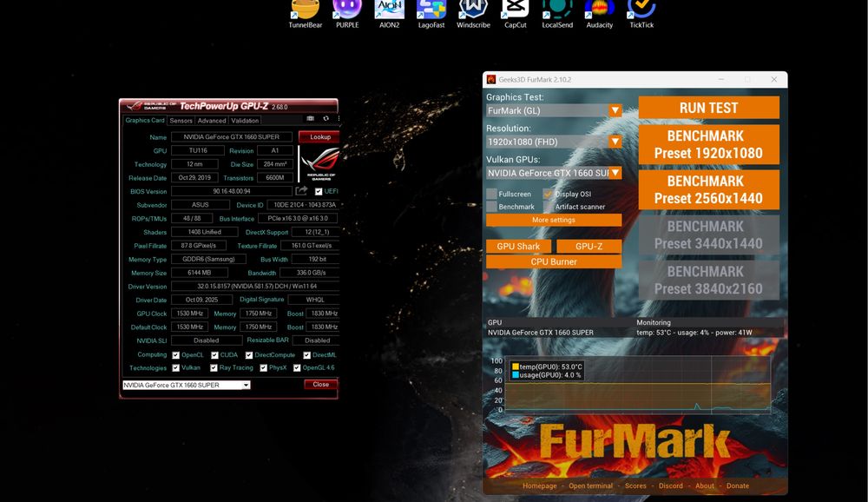This screenshot has height=502, width=868.
Task: Toggle the OpenGL 4.6 checkbox
Action: coord(297,368)
